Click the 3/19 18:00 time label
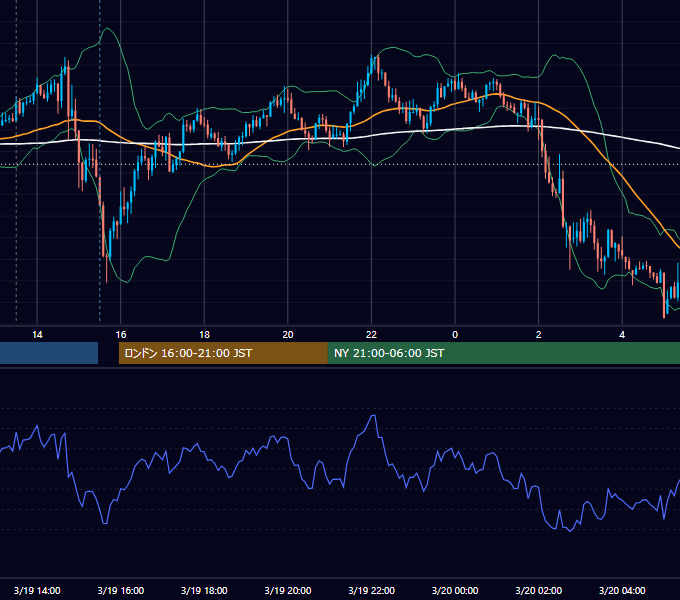Image resolution: width=680 pixels, height=600 pixels. point(204,590)
